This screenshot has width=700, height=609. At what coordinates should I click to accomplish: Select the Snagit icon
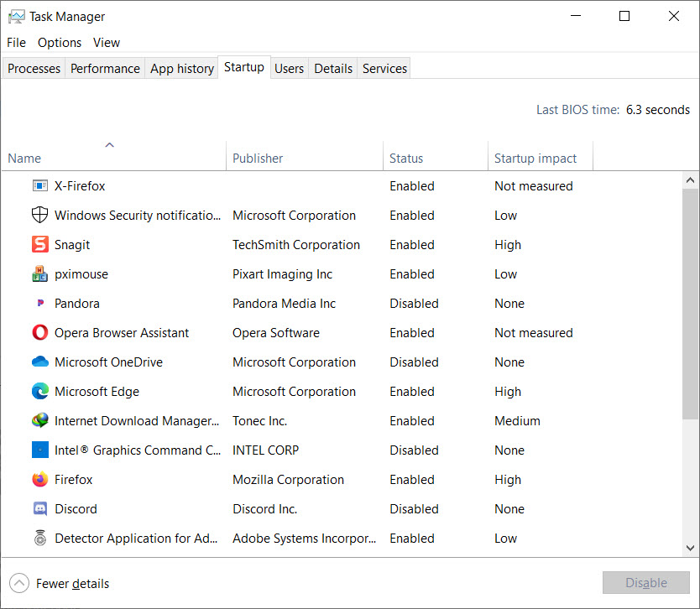39,244
